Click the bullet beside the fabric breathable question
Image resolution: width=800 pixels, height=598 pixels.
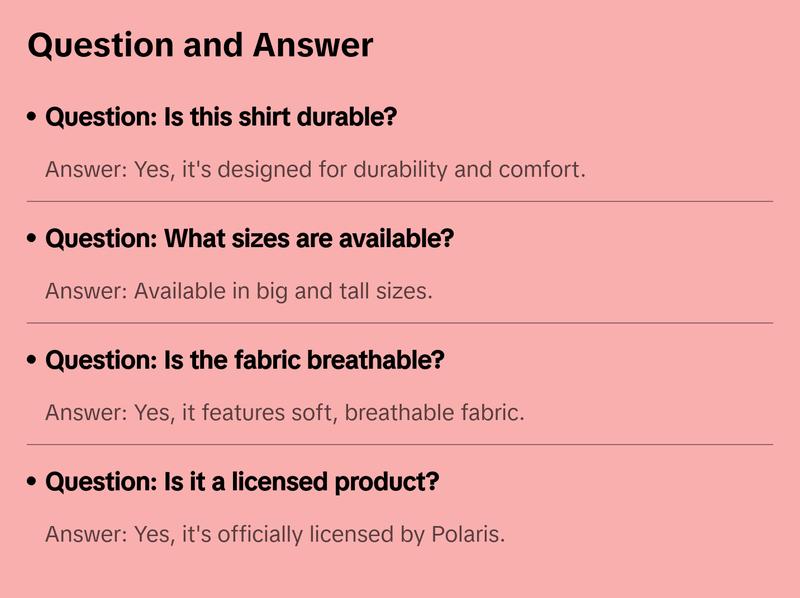[x=33, y=361]
